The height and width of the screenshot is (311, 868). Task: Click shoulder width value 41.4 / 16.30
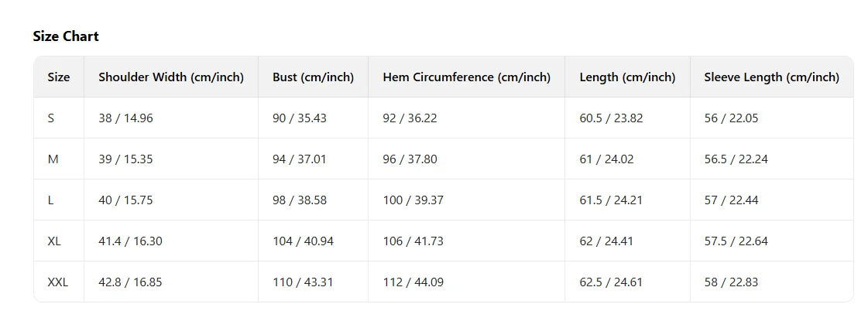coord(130,241)
